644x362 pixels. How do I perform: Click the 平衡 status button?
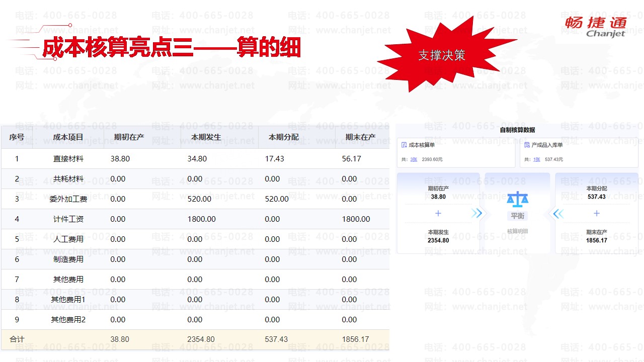click(518, 216)
